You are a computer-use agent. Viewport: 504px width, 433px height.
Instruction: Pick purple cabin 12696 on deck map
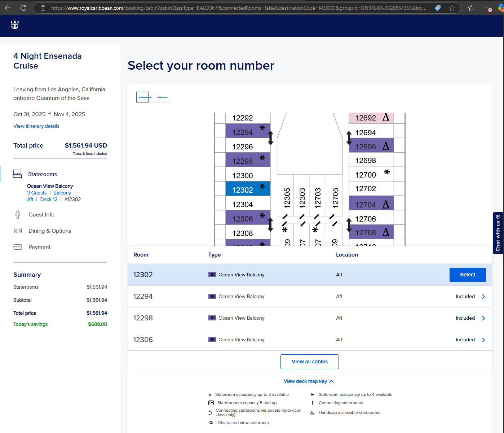click(x=371, y=146)
